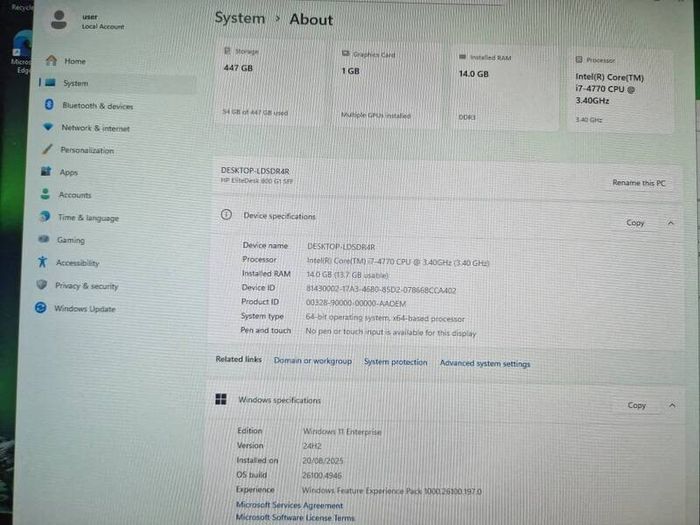The height and width of the screenshot is (525, 700).
Task: Select the HP EliteDesk 800 G1 SFF text
Action: pos(257,181)
